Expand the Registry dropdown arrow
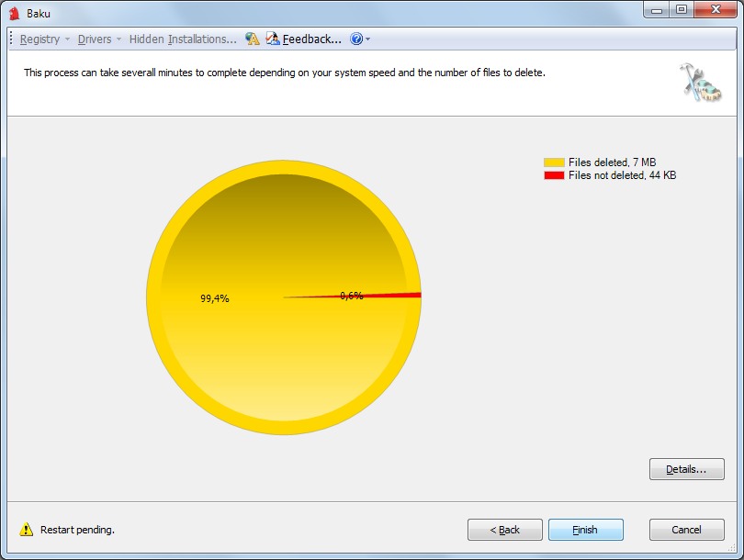The image size is (744, 560). [68, 39]
